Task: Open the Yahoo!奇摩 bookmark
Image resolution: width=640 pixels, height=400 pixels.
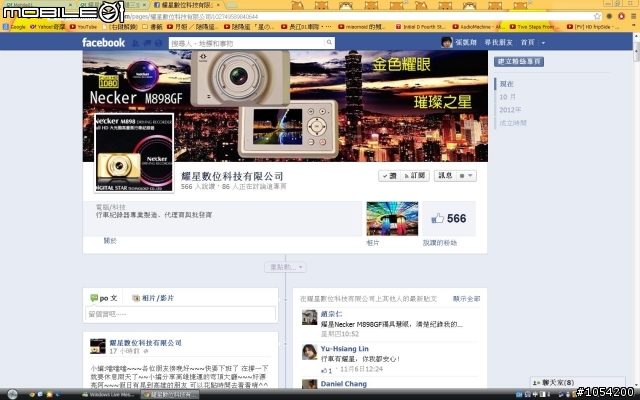Action: [47, 27]
